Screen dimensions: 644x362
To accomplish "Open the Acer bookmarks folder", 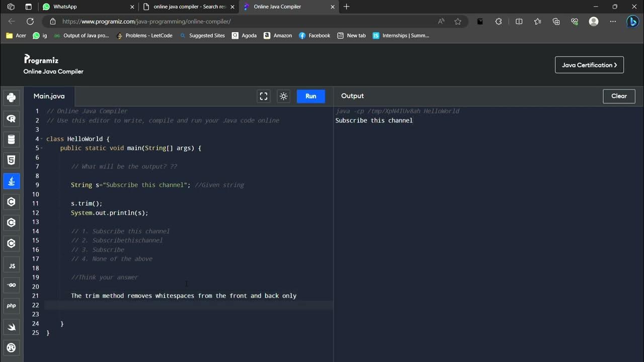I will pyautogui.click(x=16, y=36).
